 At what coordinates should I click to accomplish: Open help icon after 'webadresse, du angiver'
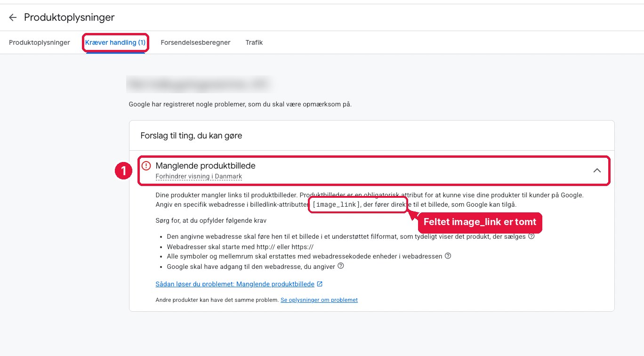[x=341, y=266]
